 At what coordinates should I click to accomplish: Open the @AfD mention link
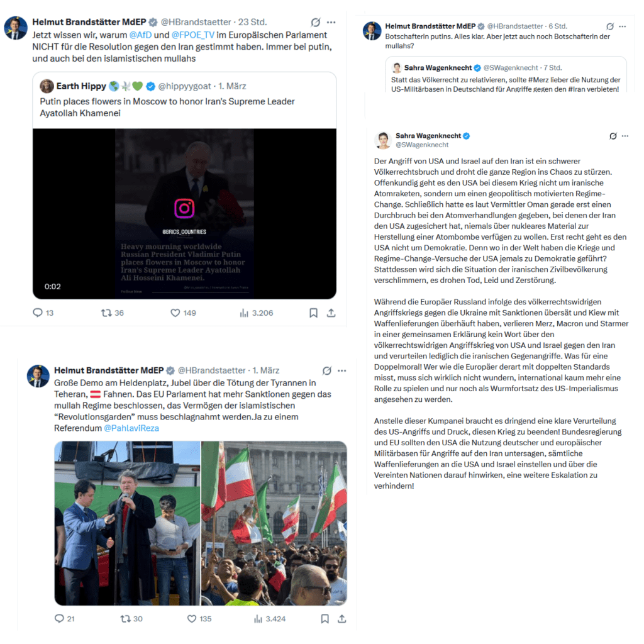(x=140, y=35)
